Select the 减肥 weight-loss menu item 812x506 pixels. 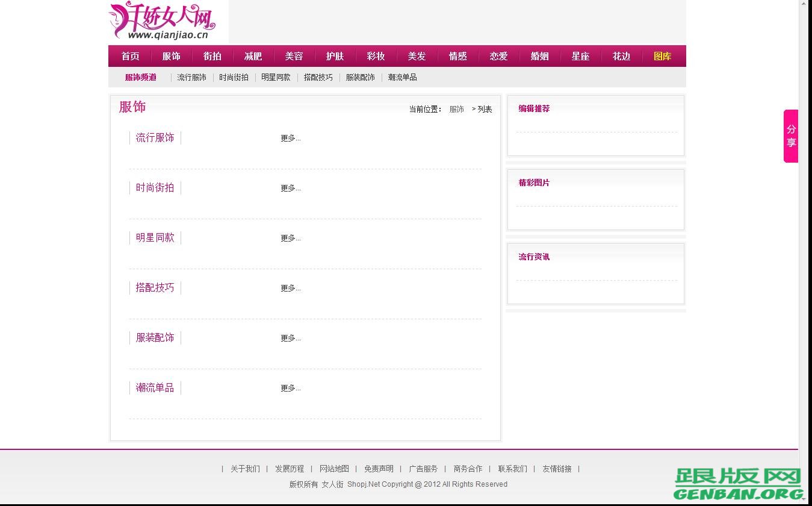click(253, 56)
